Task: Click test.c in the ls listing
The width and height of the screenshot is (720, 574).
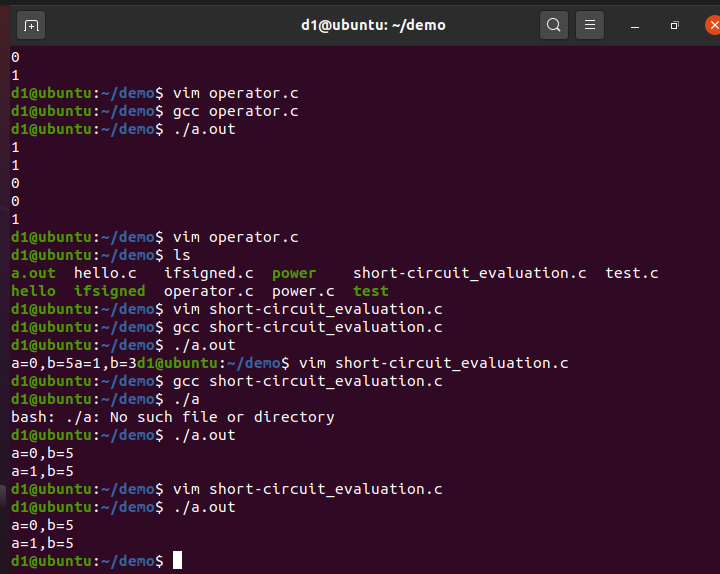Action: 631,273
